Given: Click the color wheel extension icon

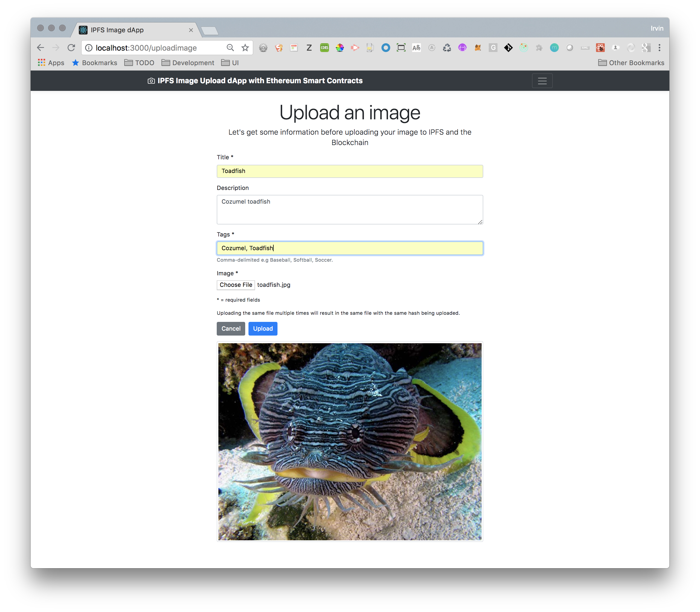Looking at the screenshot, I should tap(340, 48).
